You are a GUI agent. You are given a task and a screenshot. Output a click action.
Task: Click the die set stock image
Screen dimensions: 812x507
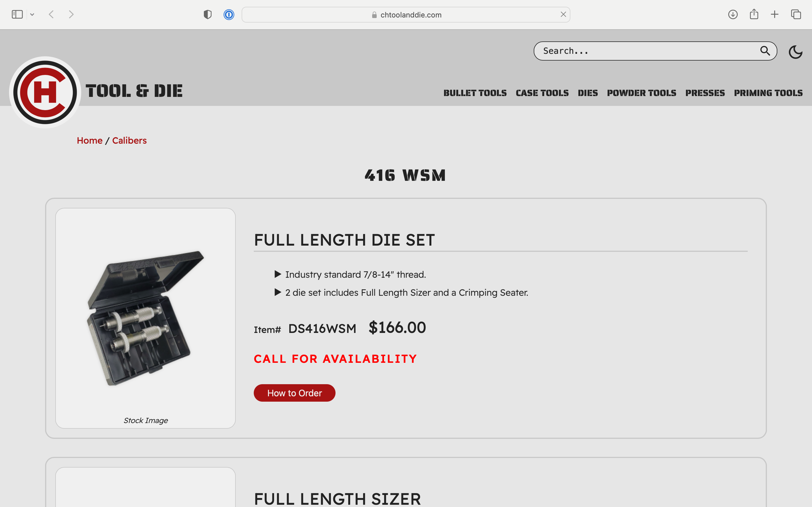click(145, 317)
